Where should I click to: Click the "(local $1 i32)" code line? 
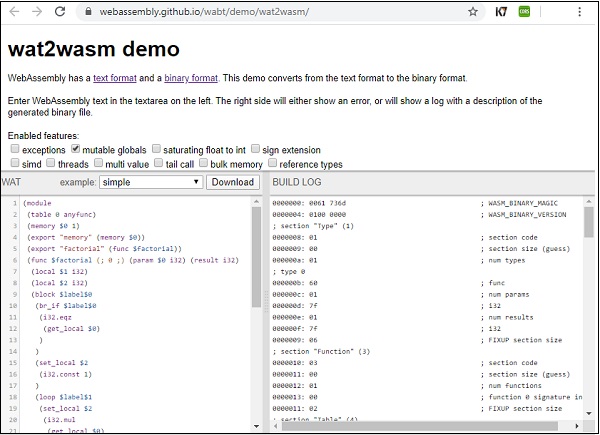[59, 272]
